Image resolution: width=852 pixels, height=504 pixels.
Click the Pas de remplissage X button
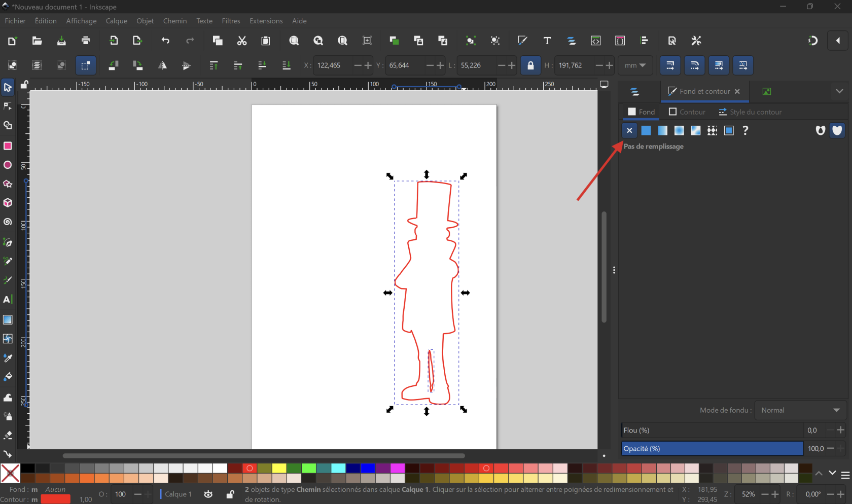pos(629,131)
